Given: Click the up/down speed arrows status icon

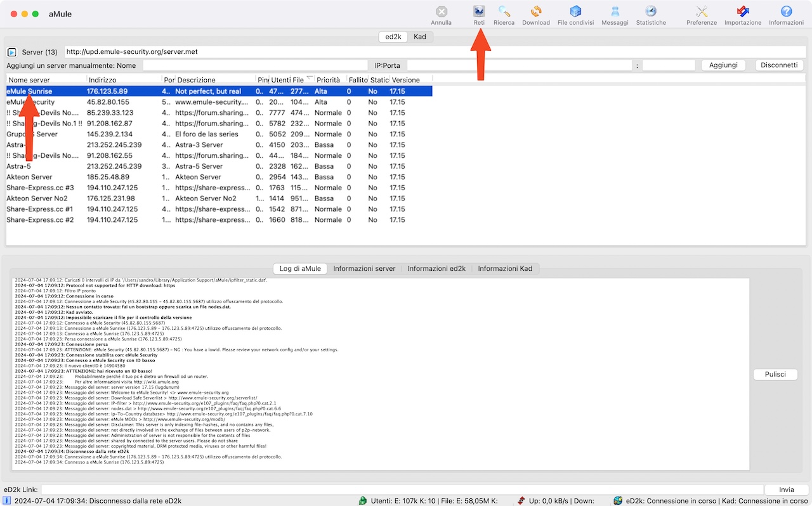Looking at the screenshot, I should coord(521,500).
